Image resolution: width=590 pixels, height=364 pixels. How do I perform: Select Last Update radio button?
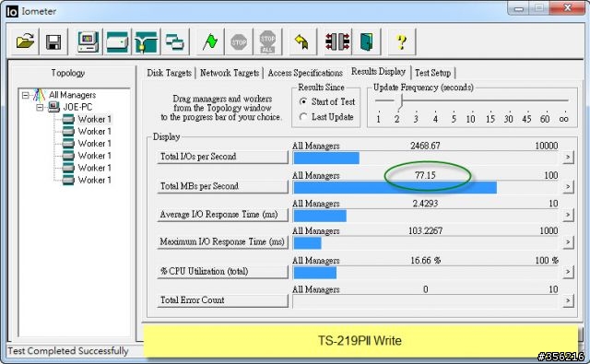(303, 117)
